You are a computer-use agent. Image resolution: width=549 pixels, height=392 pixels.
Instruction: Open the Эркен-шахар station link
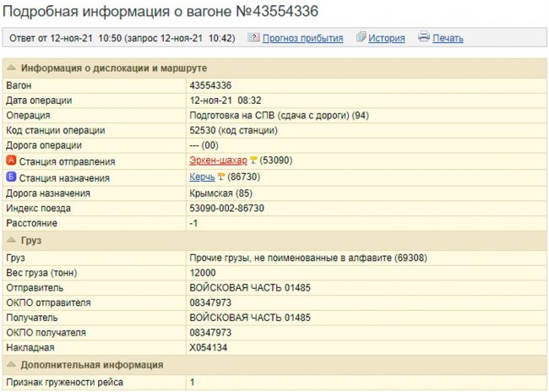tap(218, 161)
